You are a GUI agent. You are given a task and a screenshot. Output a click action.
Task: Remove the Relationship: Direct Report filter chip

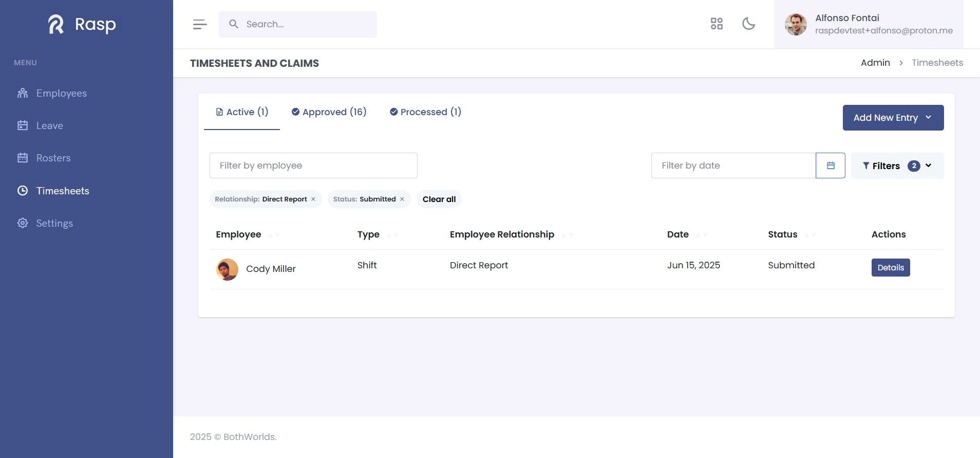coord(313,199)
